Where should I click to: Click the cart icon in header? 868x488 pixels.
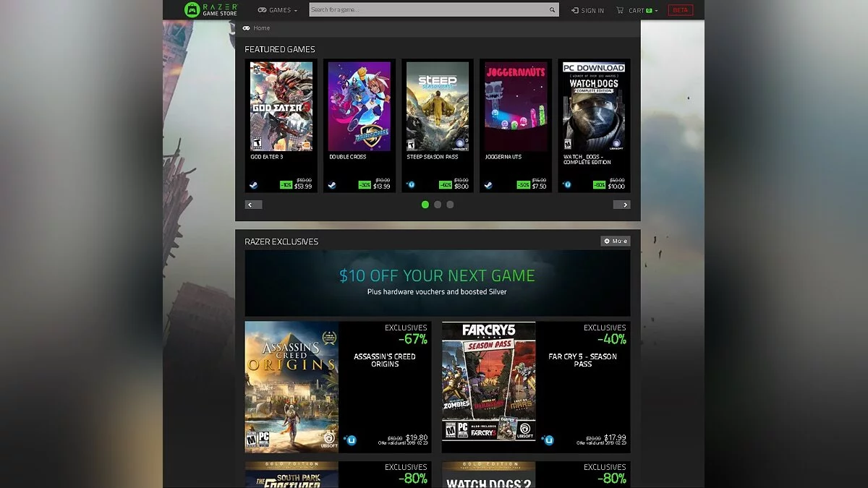point(620,10)
